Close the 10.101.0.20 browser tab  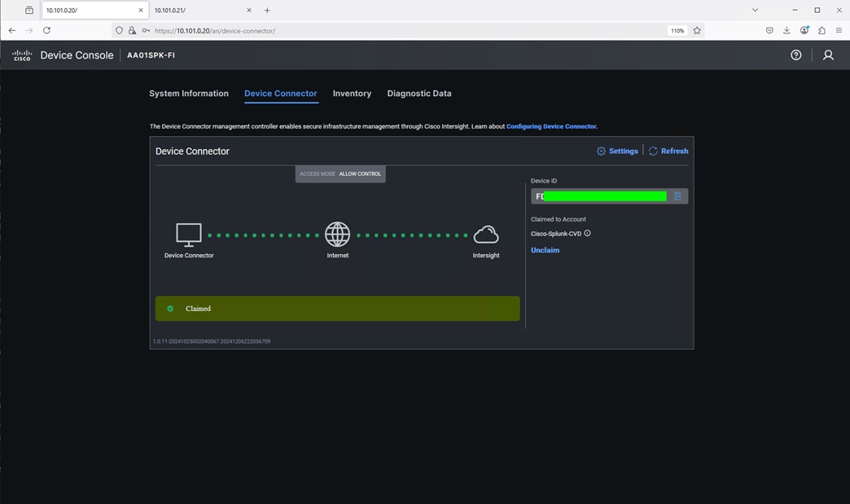(x=140, y=11)
